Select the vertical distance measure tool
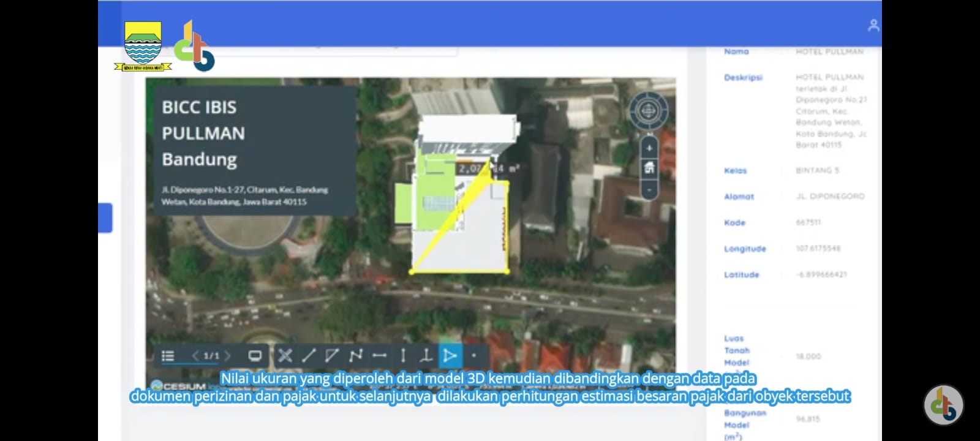This screenshot has height=441, width=980. [403, 355]
